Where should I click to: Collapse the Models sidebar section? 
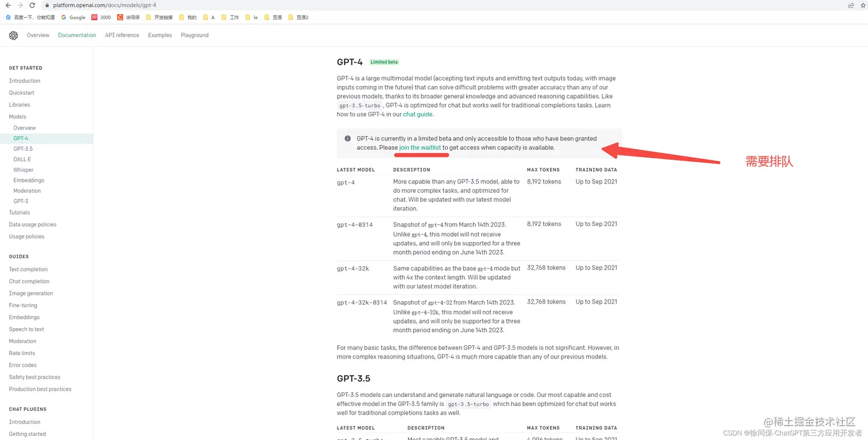(x=18, y=116)
